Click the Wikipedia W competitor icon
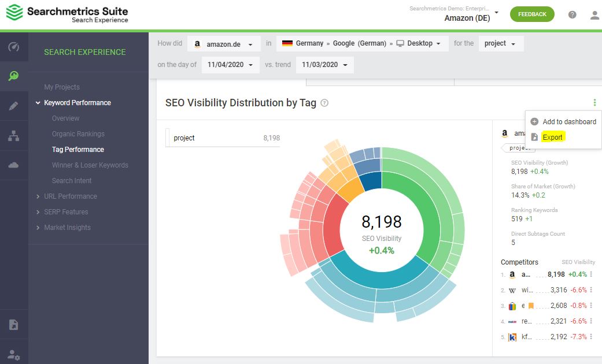This screenshot has width=602, height=364. coord(512,291)
